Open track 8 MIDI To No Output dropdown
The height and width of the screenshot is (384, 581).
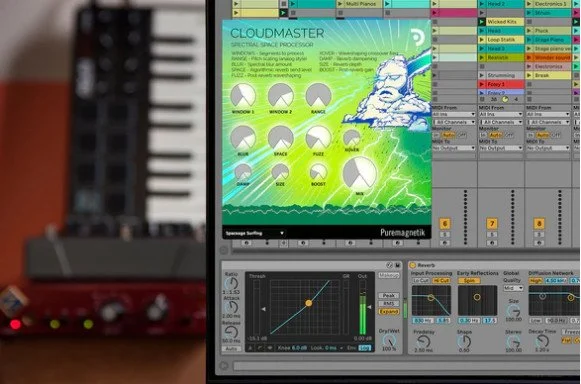[548, 148]
